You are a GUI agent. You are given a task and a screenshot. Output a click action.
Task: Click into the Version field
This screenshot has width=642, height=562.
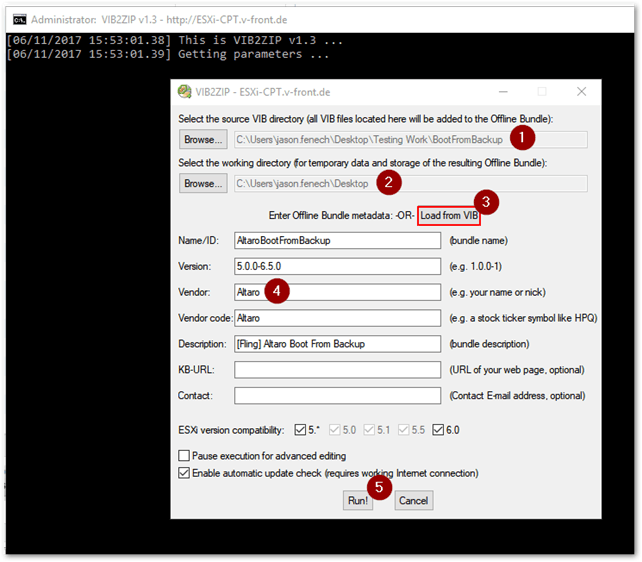337,266
